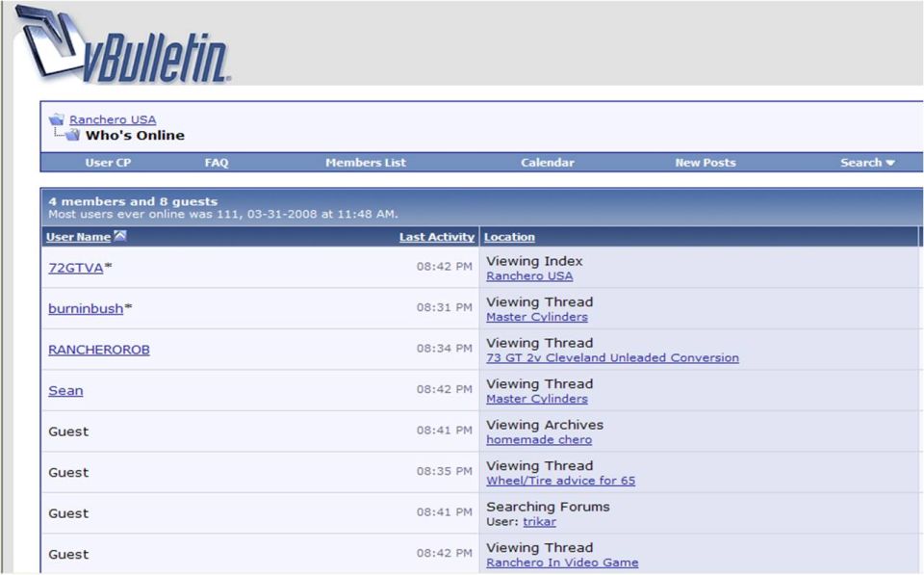Click the 08:31 PM activity time

(445, 308)
